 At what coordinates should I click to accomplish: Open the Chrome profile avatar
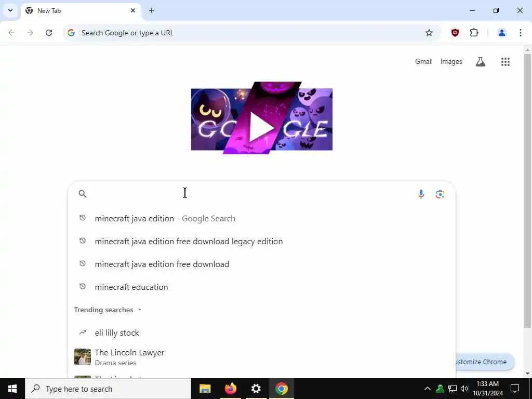[x=502, y=33]
